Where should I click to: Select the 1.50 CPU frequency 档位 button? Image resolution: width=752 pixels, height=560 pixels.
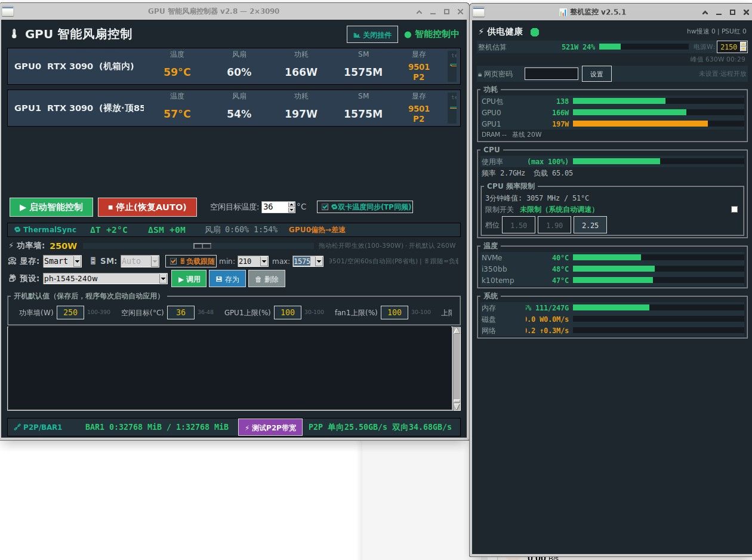pos(519,225)
